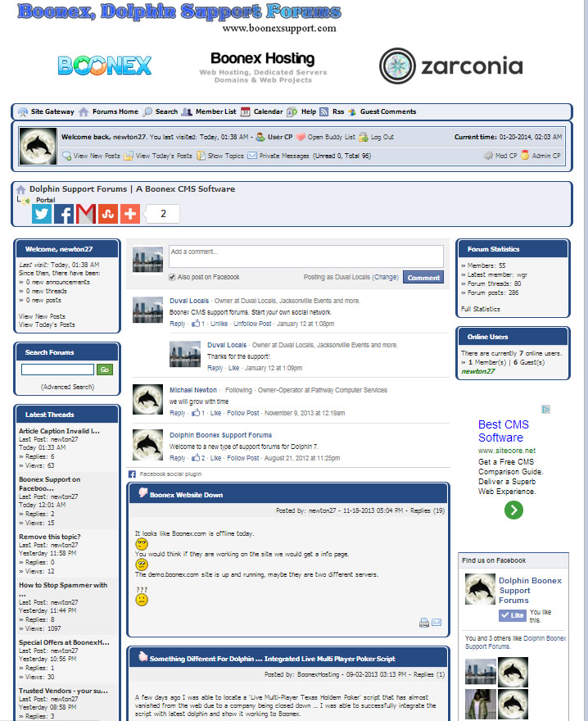588x721 pixels.
Task: Click the printer icon on Boonex Website Down post
Action: (424, 623)
